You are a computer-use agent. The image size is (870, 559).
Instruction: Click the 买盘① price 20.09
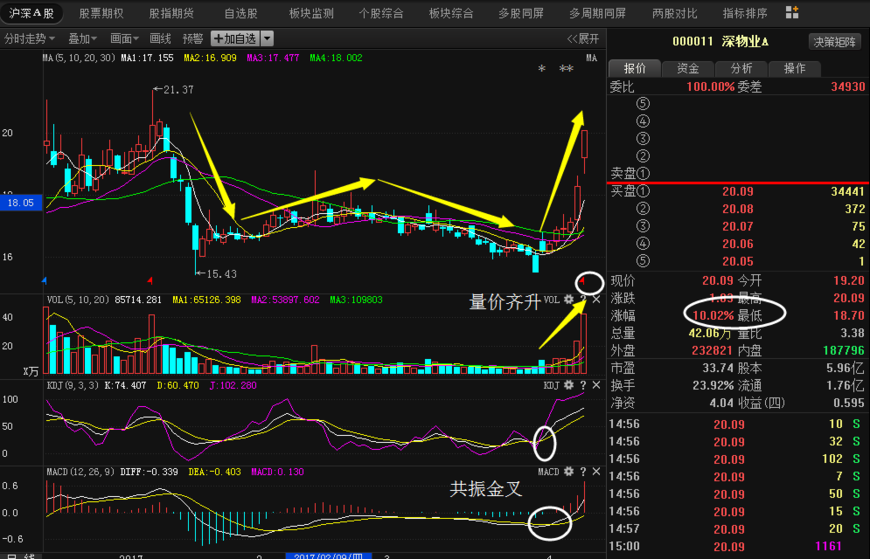tap(737, 192)
